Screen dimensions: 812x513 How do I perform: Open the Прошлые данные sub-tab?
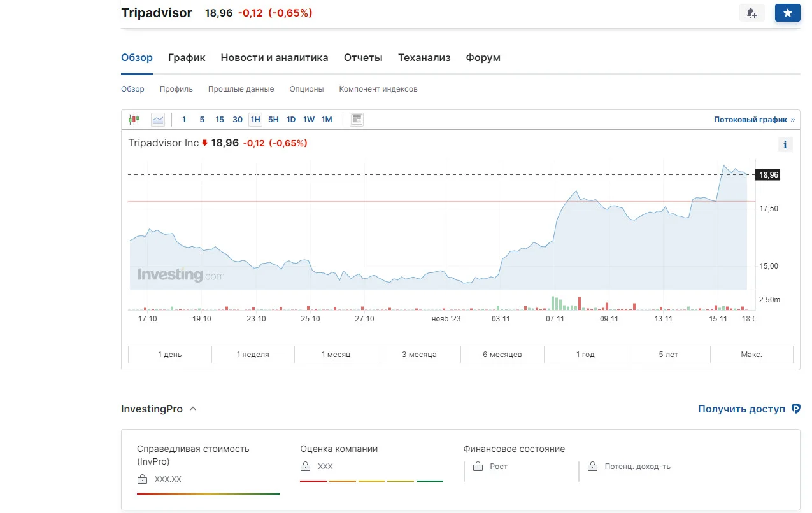tap(241, 89)
